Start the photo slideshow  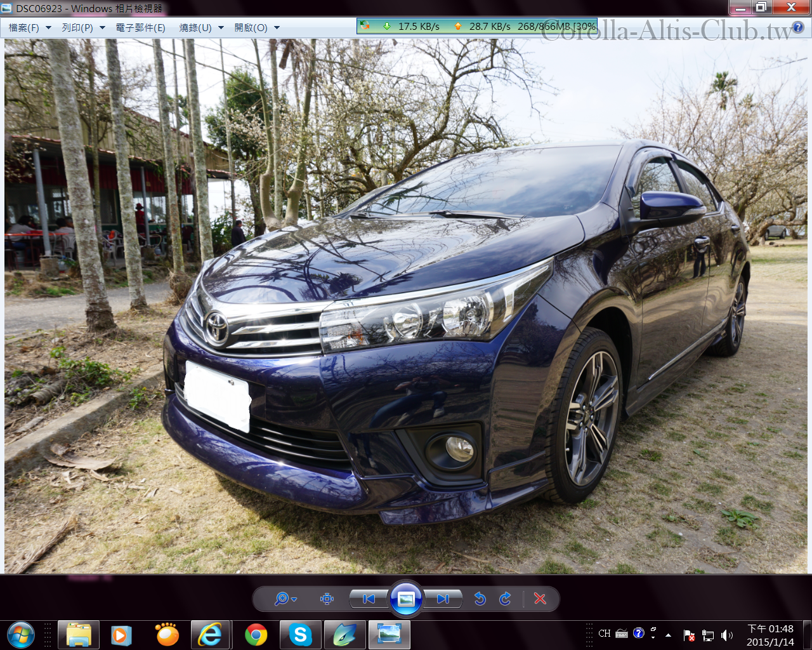pos(406,599)
